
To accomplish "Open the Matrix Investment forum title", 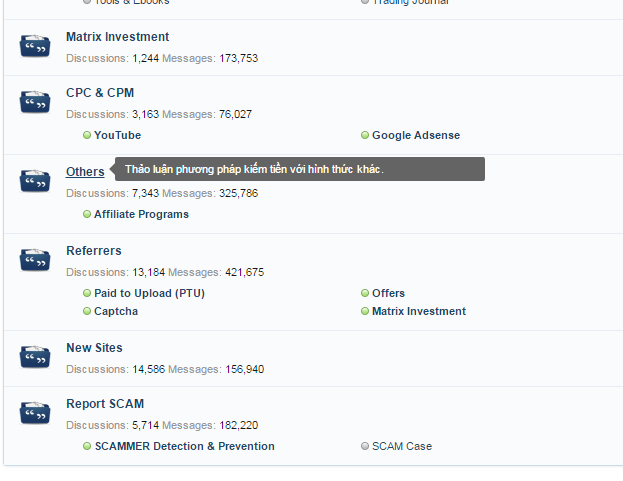I will (117, 37).
